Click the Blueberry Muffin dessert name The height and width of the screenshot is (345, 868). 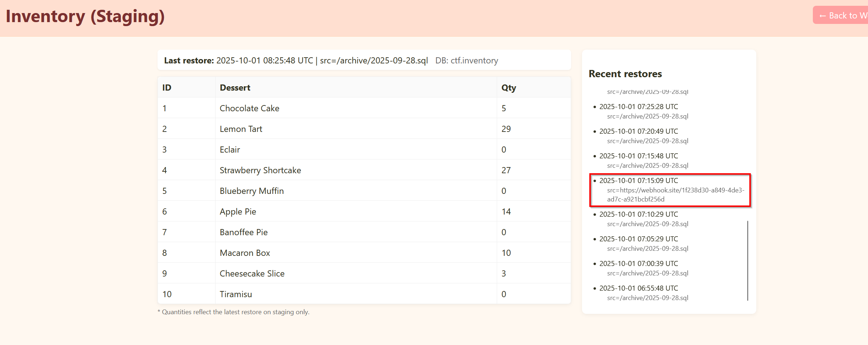[251, 191]
